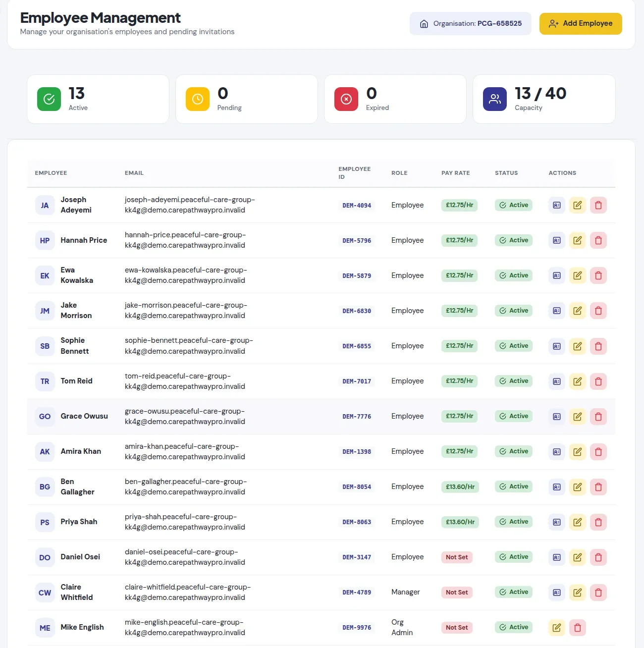Click the Add Employee button

[581, 24]
